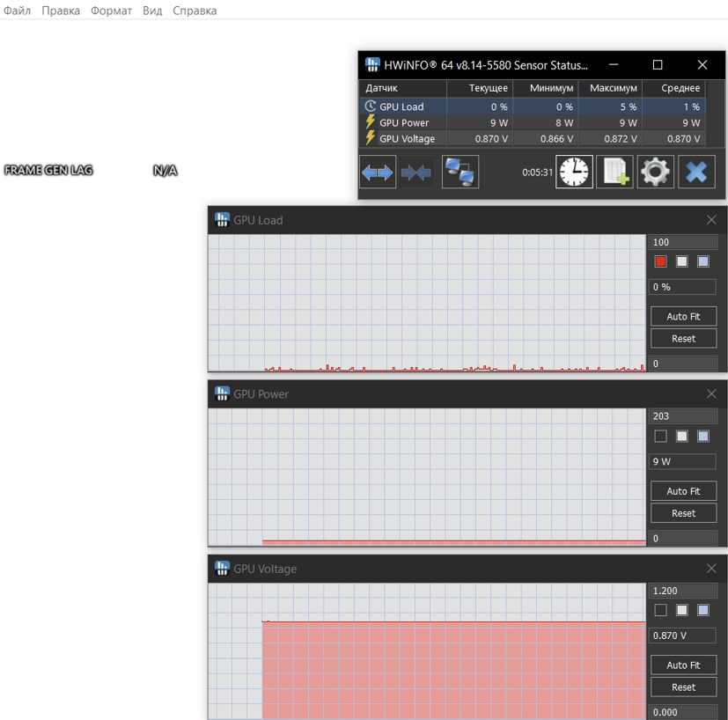The height and width of the screenshot is (720, 728).
Task: Open the remote network computers icon
Action: [x=460, y=173]
